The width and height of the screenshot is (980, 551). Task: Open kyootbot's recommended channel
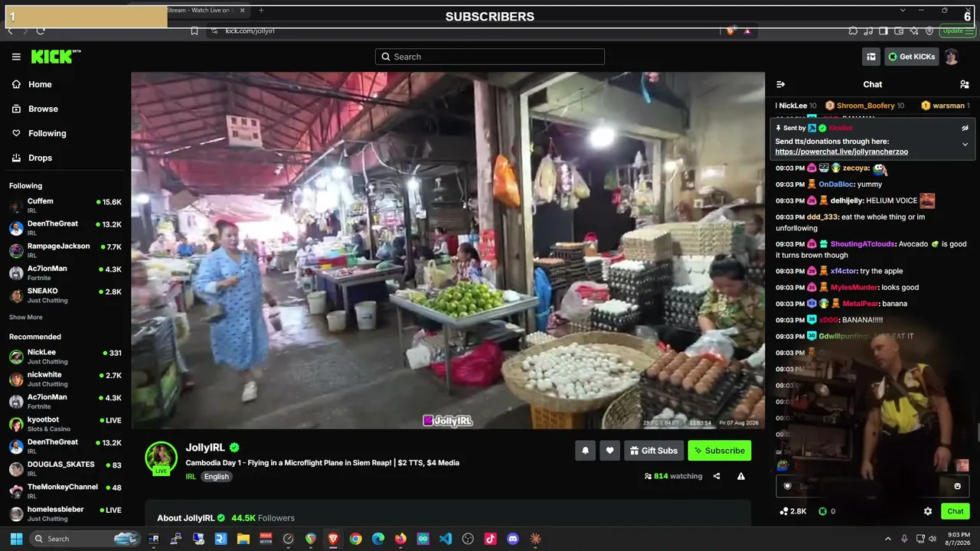point(65,424)
